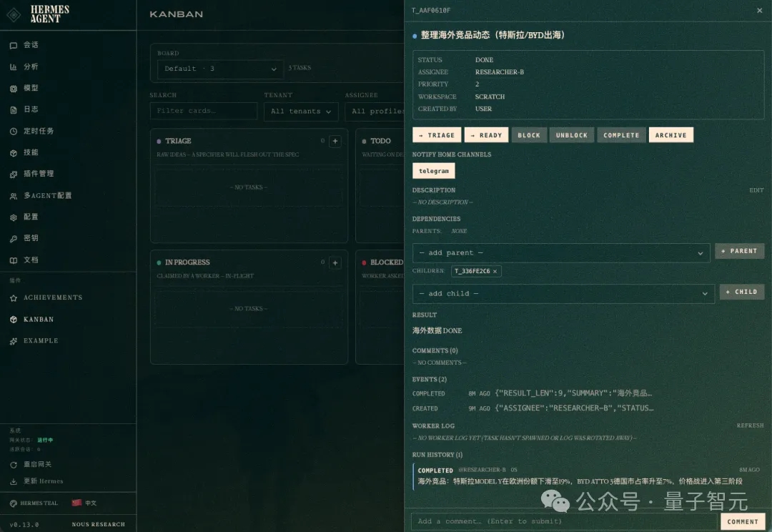Refresh the worker log
Viewport: 772px width, 532px height.
pos(751,425)
